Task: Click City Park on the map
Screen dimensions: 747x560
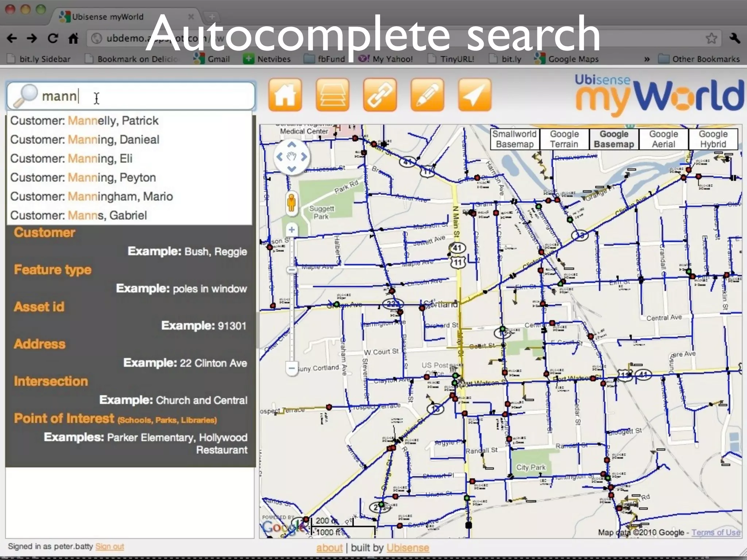Action: tap(531, 467)
